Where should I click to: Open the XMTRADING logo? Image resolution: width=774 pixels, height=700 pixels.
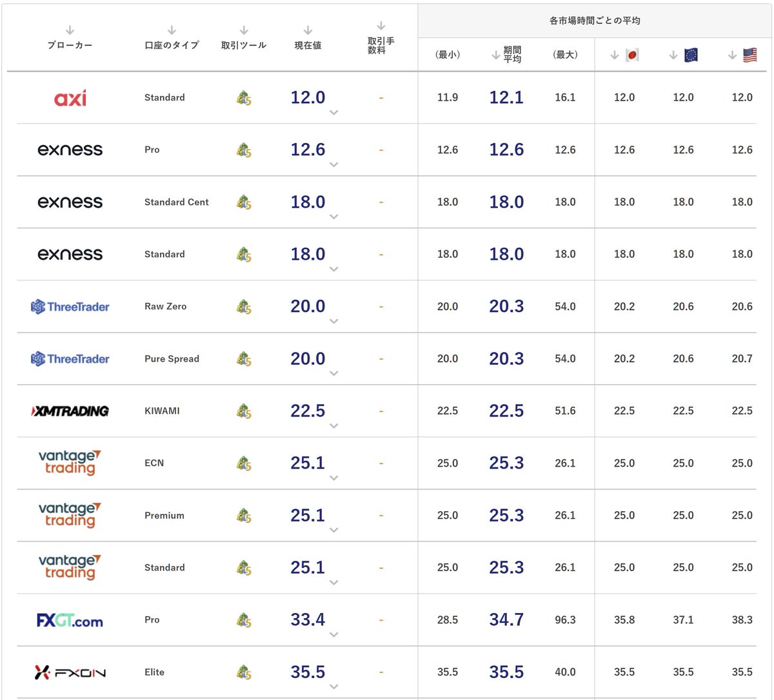pyautogui.click(x=70, y=411)
